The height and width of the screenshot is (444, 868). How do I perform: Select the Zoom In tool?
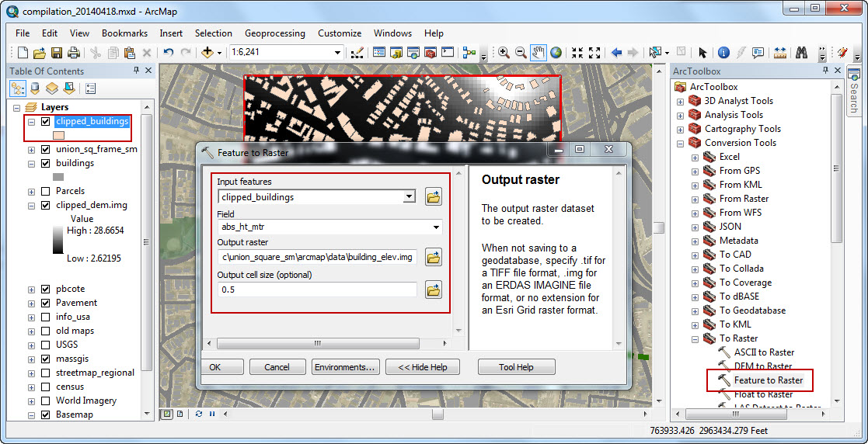[504, 53]
